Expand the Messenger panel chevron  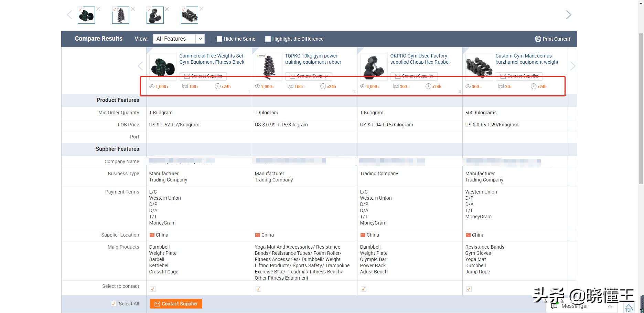[610, 306]
